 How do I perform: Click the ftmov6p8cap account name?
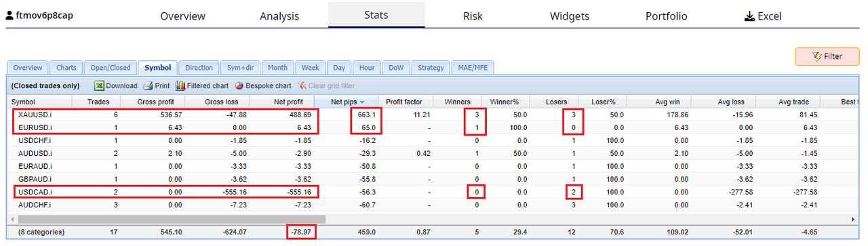(44, 15)
